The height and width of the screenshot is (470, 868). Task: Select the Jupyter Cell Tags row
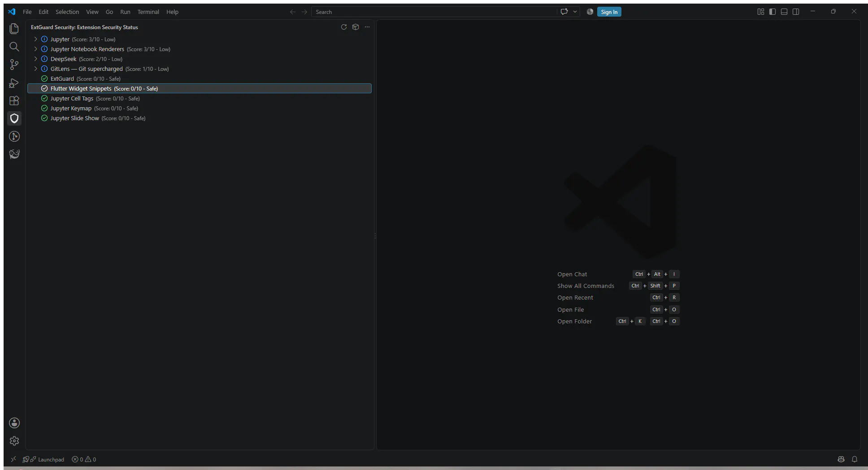click(x=200, y=99)
